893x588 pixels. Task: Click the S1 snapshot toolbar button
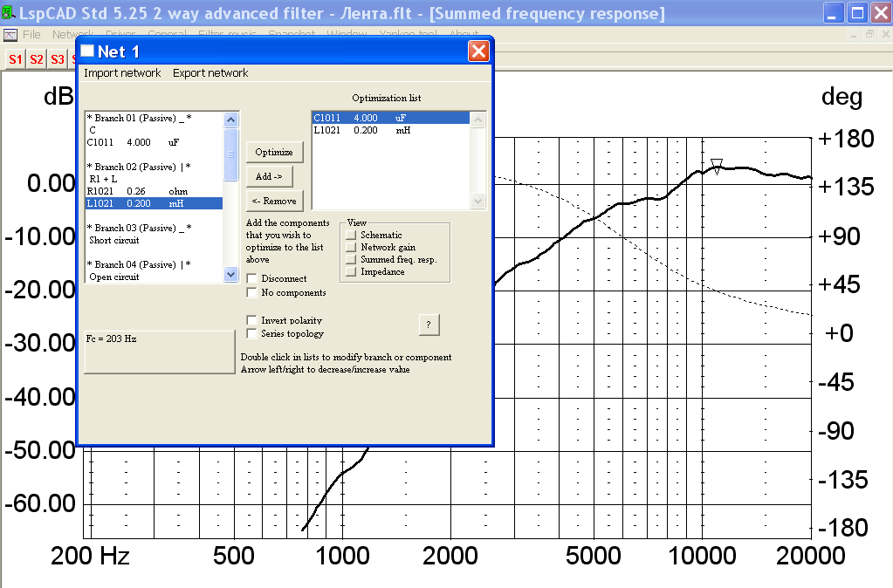pos(16,59)
